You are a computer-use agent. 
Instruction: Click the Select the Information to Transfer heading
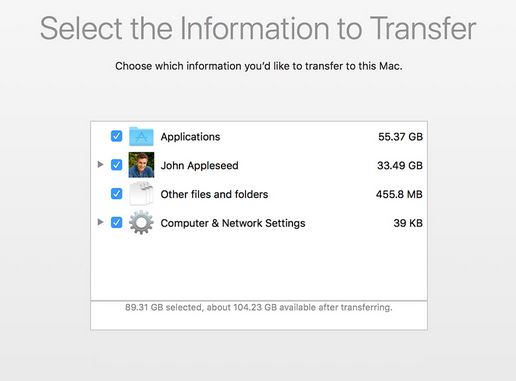coord(258,29)
